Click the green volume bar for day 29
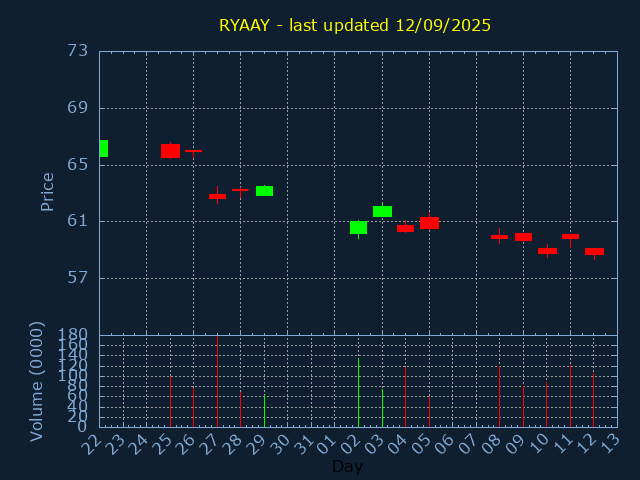The image size is (640, 480). (x=264, y=411)
